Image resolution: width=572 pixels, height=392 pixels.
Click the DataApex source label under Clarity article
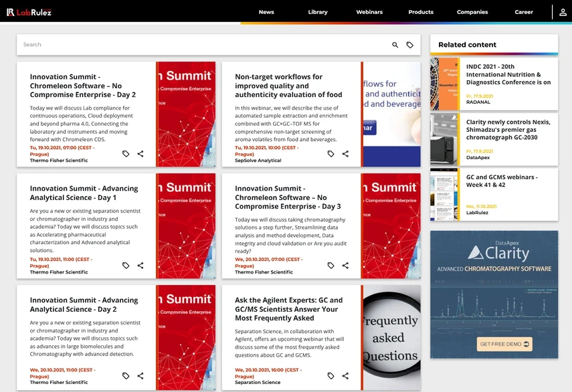pyautogui.click(x=478, y=157)
